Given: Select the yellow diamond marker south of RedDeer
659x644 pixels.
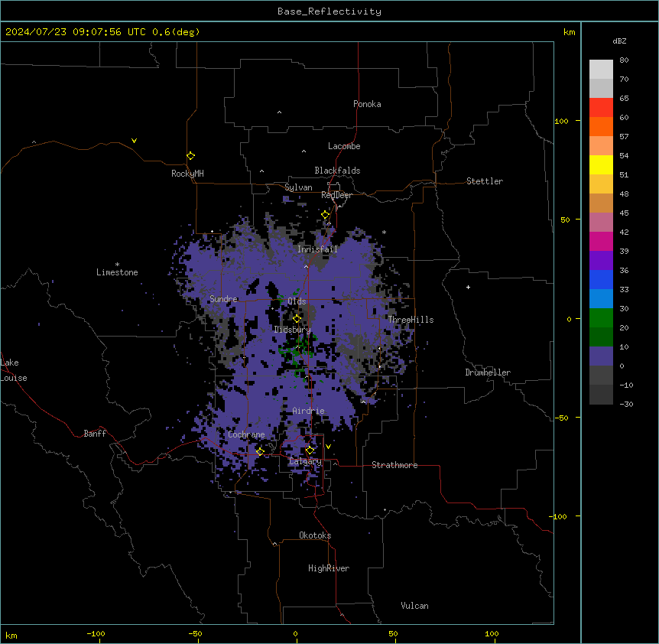Looking at the screenshot, I should pyautogui.click(x=326, y=215).
